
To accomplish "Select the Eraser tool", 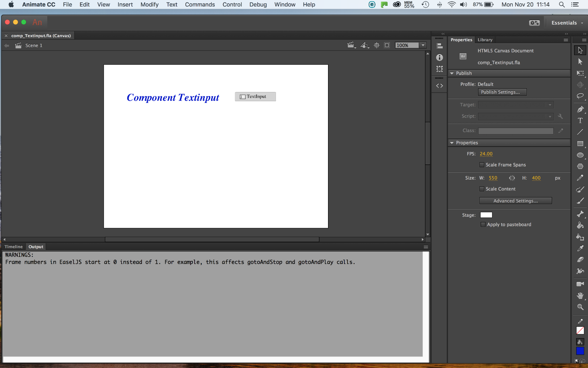I will pos(580,260).
